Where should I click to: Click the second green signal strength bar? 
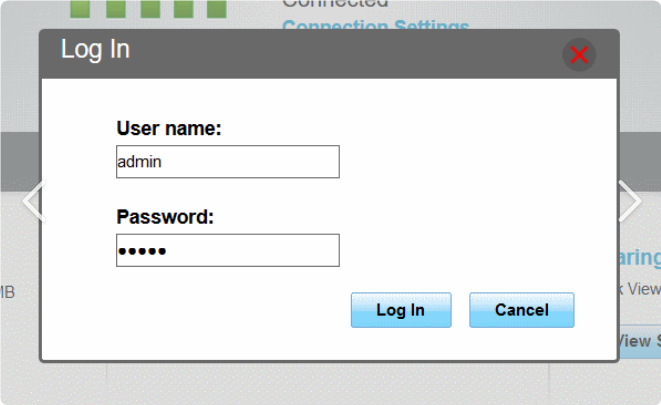click(116, 9)
